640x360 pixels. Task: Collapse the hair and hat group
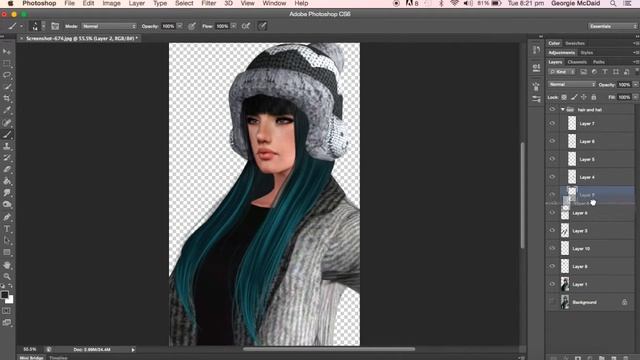562,109
